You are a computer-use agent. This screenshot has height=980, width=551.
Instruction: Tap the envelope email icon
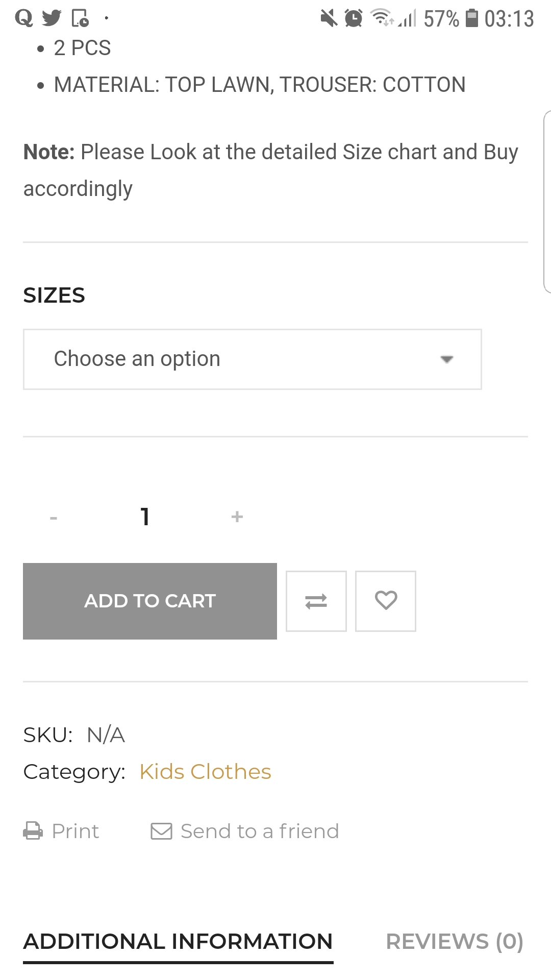pos(162,831)
